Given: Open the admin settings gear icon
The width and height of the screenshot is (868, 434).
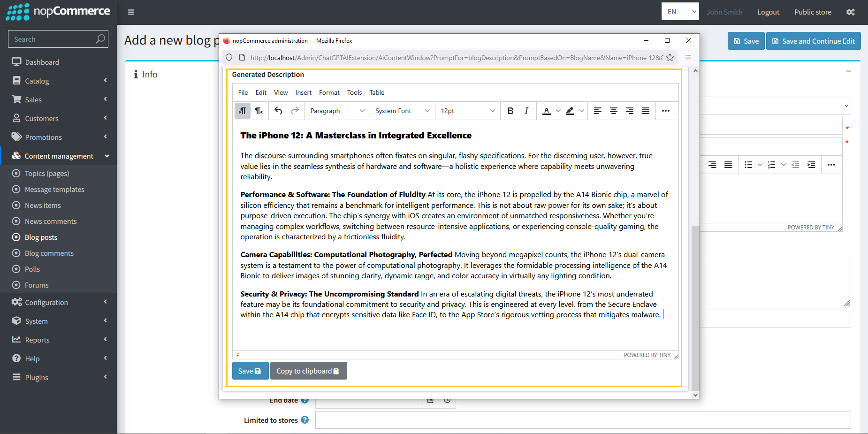Looking at the screenshot, I should 850,12.
